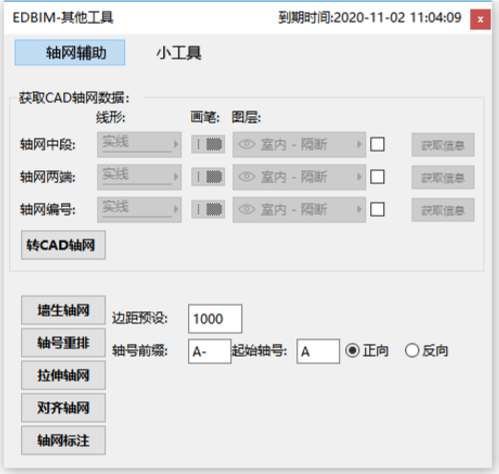Open the 图层 layer dropdown for 轴网两端
The width and height of the screenshot is (499, 474).
click(299, 177)
